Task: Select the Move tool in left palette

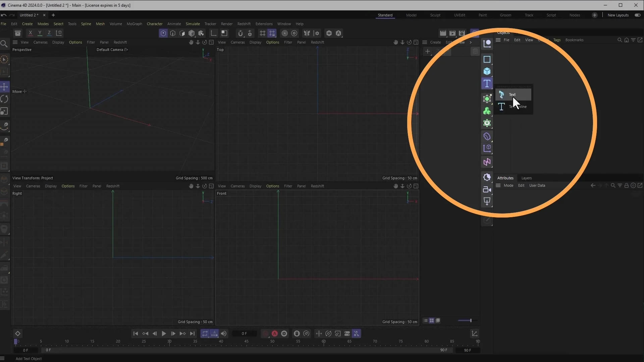Action: click(x=4, y=87)
